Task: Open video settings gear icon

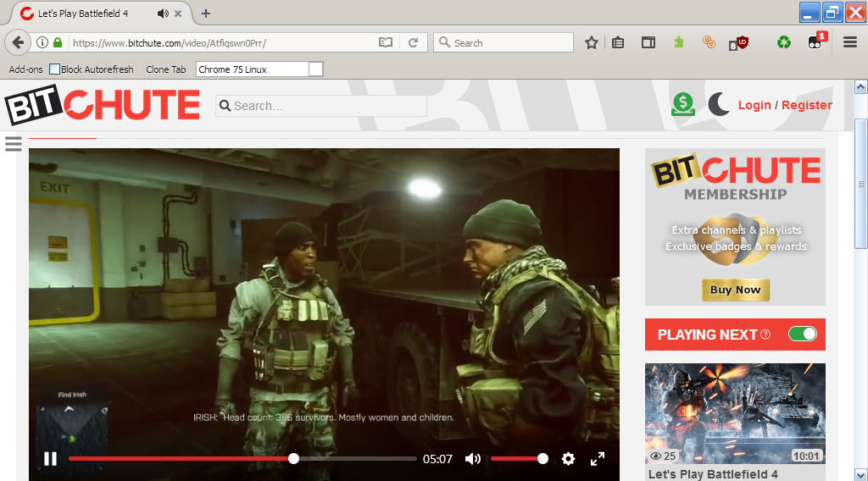Action: click(568, 459)
